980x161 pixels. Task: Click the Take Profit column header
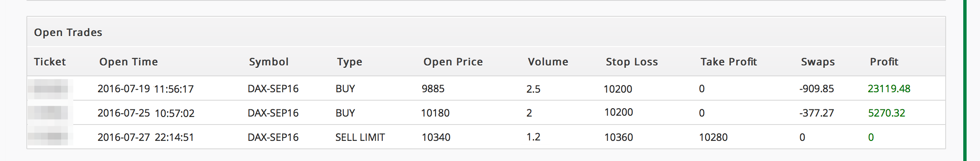(x=729, y=62)
